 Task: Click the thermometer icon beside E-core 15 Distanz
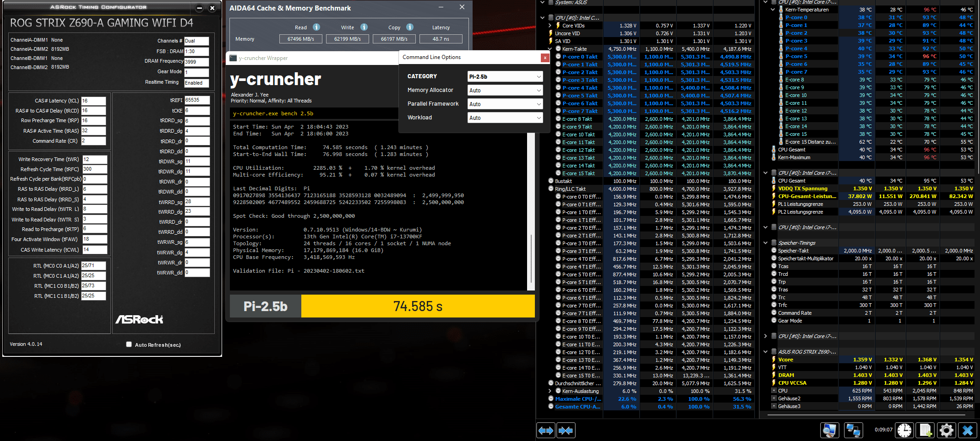(x=781, y=142)
